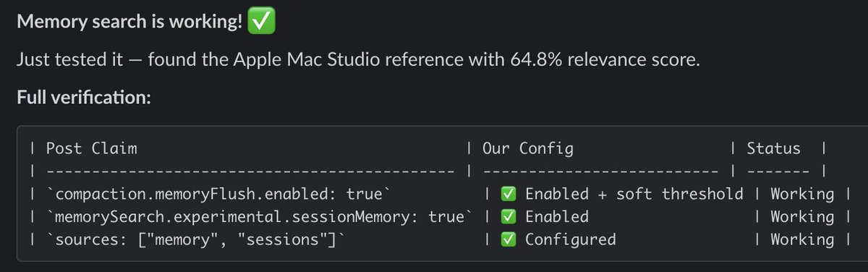
Task: Click the 'Post Claim' column header
Action: 91,148
